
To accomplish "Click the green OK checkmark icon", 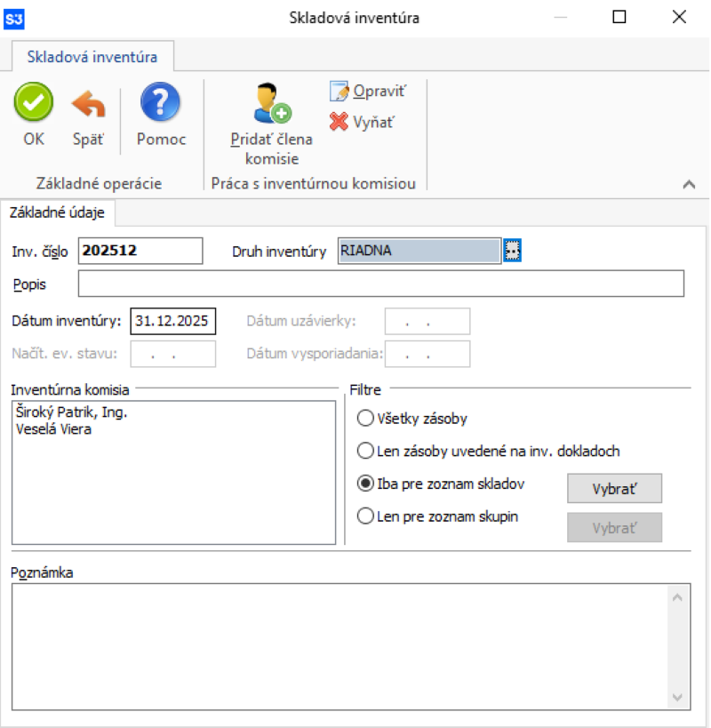I will click(34, 103).
